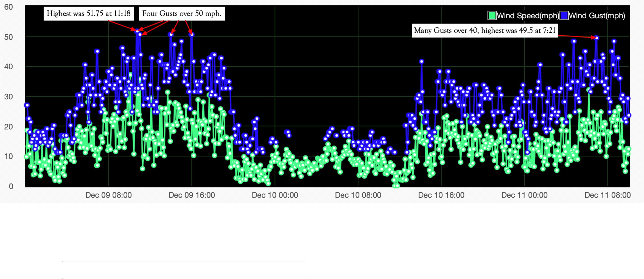Select the 'Highest was 51.75 at 11:18' annotation

[x=89, y=13]
